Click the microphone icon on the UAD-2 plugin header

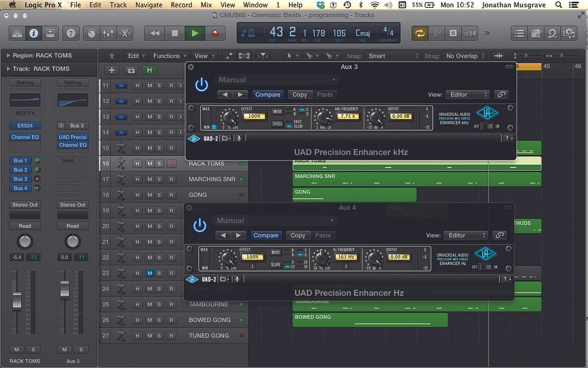point(240,138)
